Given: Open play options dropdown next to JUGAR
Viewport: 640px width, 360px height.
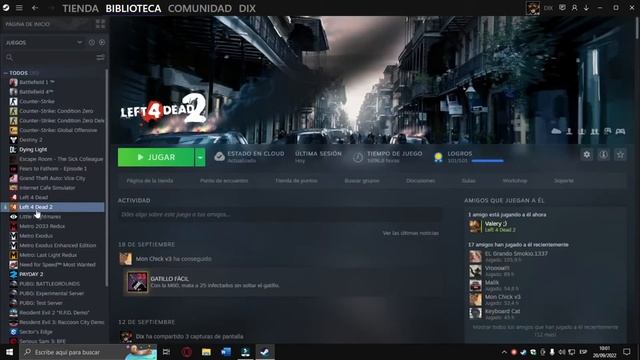Looking at the screenshot, I should click(200, 157).
